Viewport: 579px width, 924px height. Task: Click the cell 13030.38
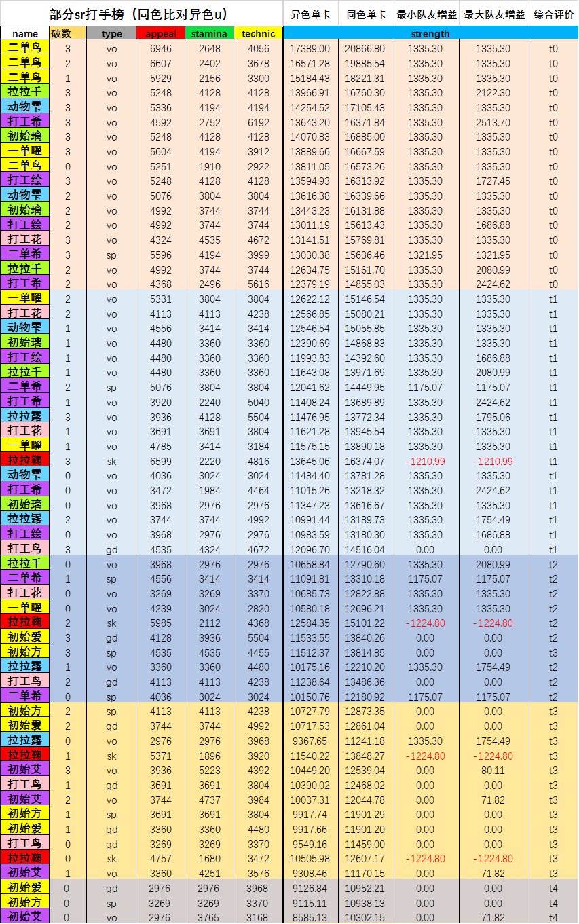(x=310, y=254)
